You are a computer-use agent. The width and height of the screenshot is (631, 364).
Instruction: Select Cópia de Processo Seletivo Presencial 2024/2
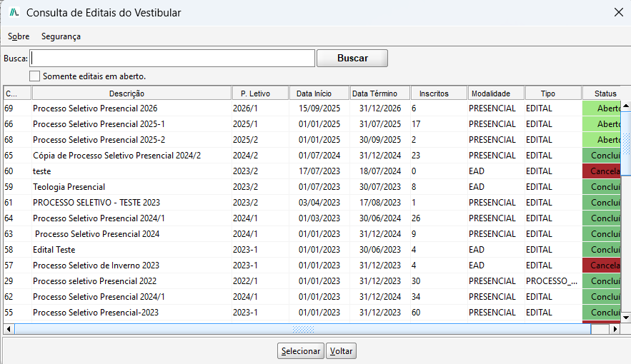312,156
